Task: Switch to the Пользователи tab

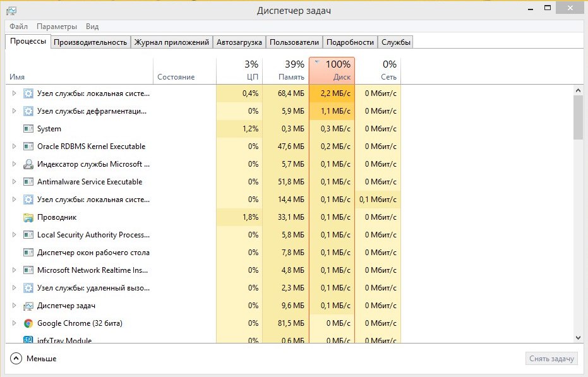Action: [294, 42]
